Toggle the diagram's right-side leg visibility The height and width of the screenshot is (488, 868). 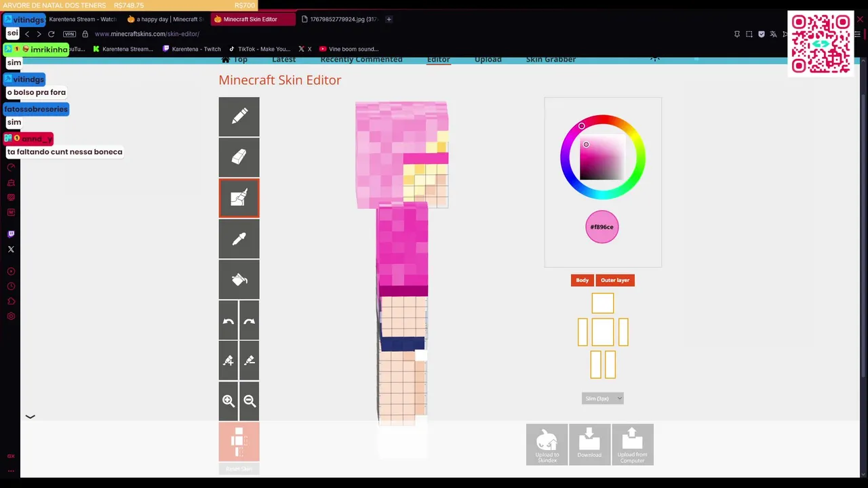pyautogui.click(x=610, y=364)
